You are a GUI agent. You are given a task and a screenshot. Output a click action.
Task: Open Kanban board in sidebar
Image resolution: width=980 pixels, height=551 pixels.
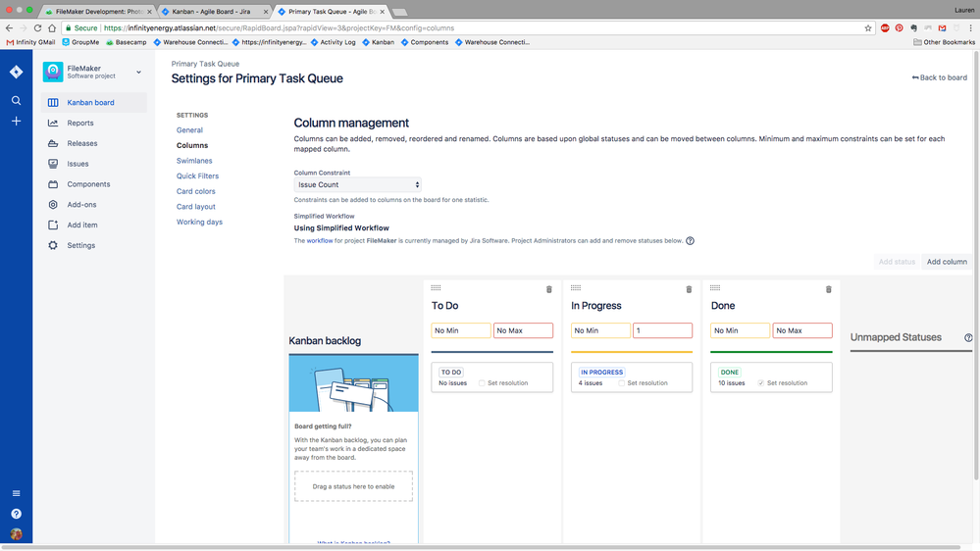(x=94, y=102)
